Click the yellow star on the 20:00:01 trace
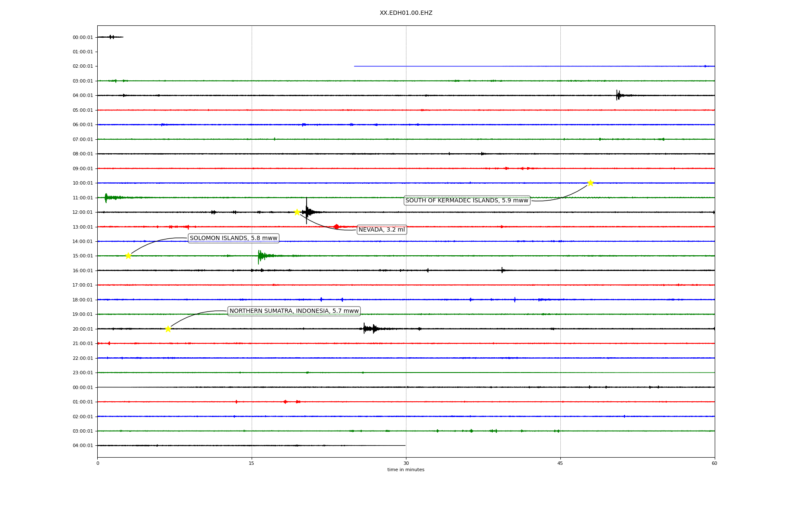 pyautogui.click(x=168, y=329)
